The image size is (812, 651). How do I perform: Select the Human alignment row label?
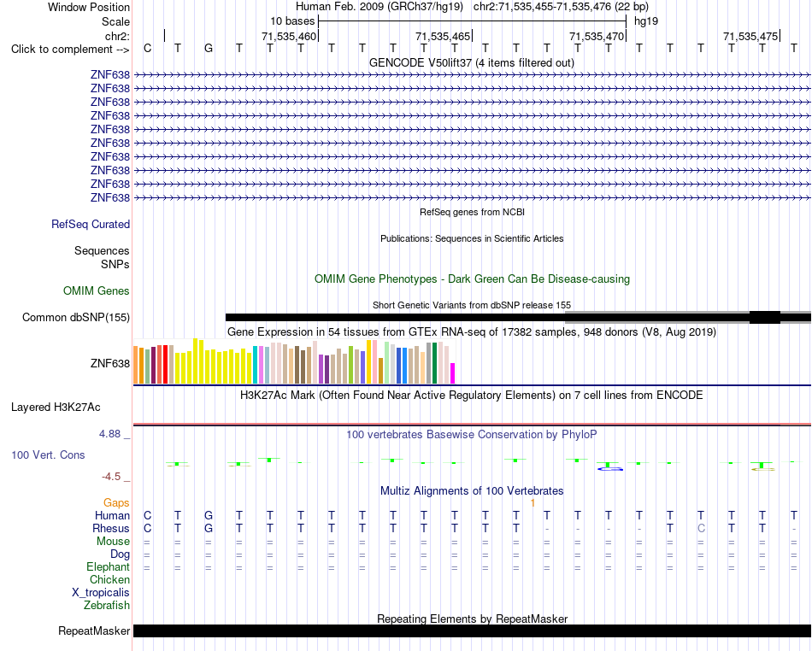click(112, 515)
